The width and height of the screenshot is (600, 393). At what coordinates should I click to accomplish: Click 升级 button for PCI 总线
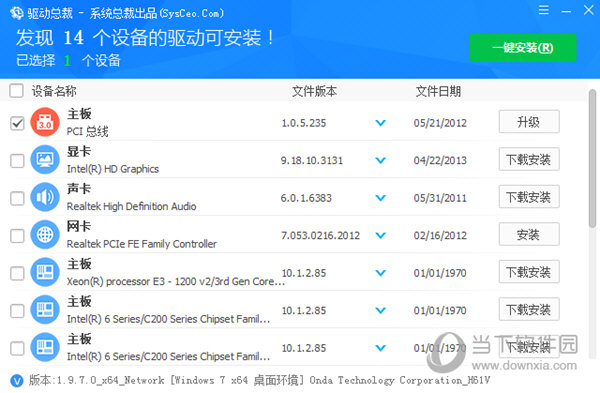pyautogui.click(x=529, y=122)
